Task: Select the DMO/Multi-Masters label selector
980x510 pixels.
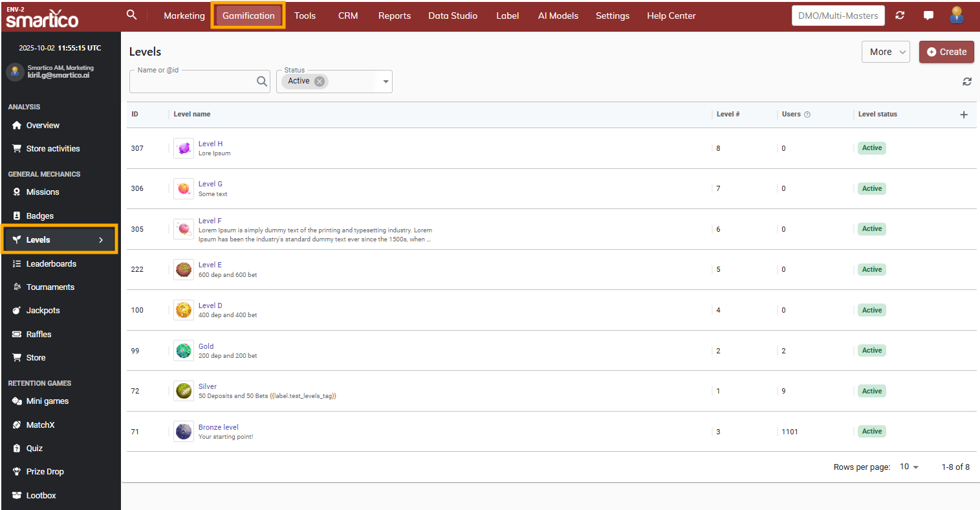Action: coord(838,16)
